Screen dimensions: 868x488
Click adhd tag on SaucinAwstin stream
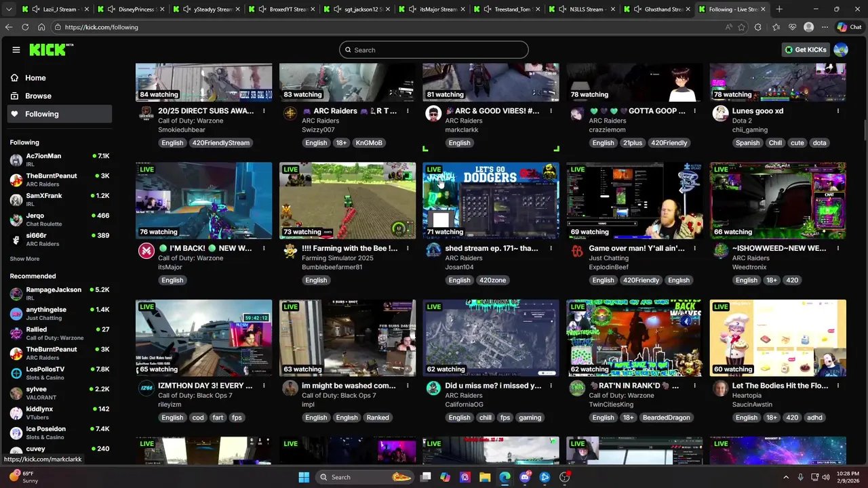pyautogui.click(x=814, y=418)
